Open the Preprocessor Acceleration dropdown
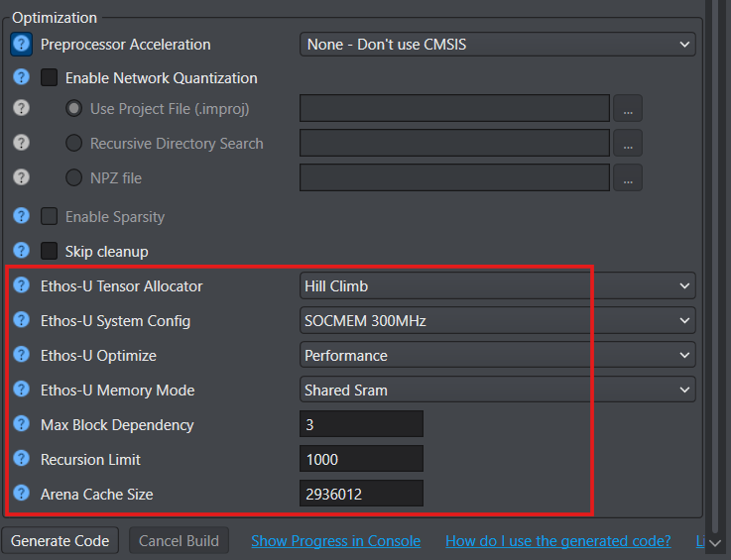The height and width of the screenshot is (560, 731). point(497,45)
